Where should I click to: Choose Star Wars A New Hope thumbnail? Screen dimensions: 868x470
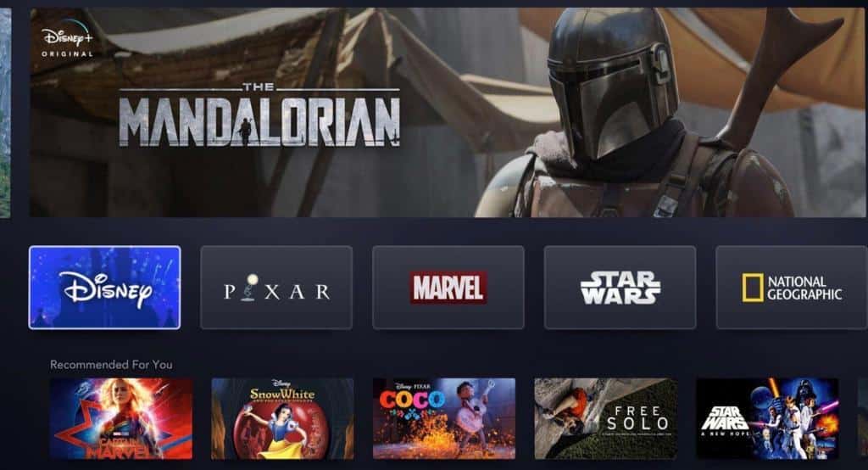[767, 418]
